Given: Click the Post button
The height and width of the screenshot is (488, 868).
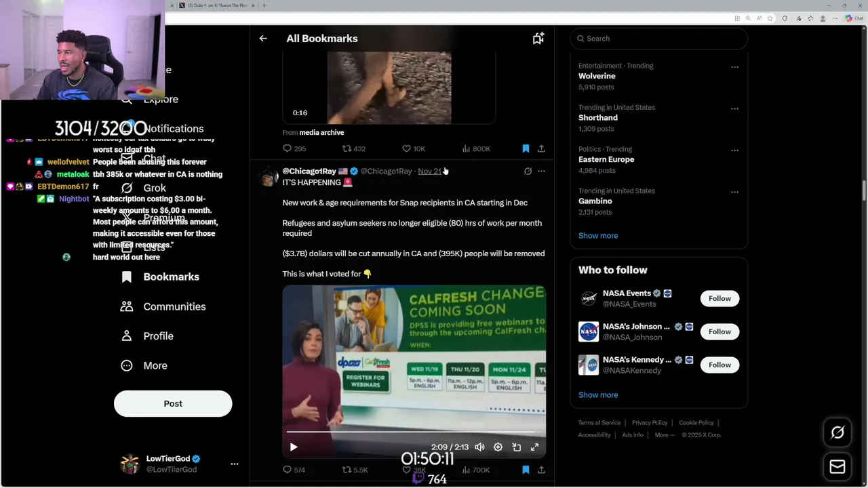Looking at the screenshot, I should (173, 403).
